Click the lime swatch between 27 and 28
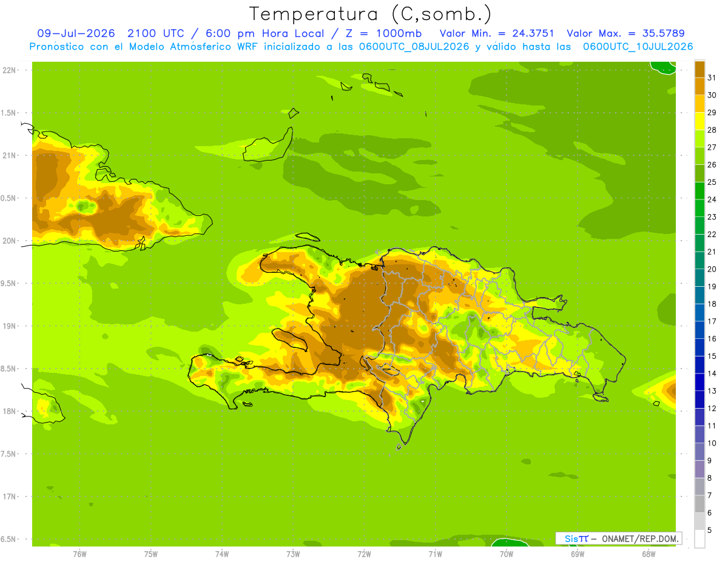 [x=699, y=138]
